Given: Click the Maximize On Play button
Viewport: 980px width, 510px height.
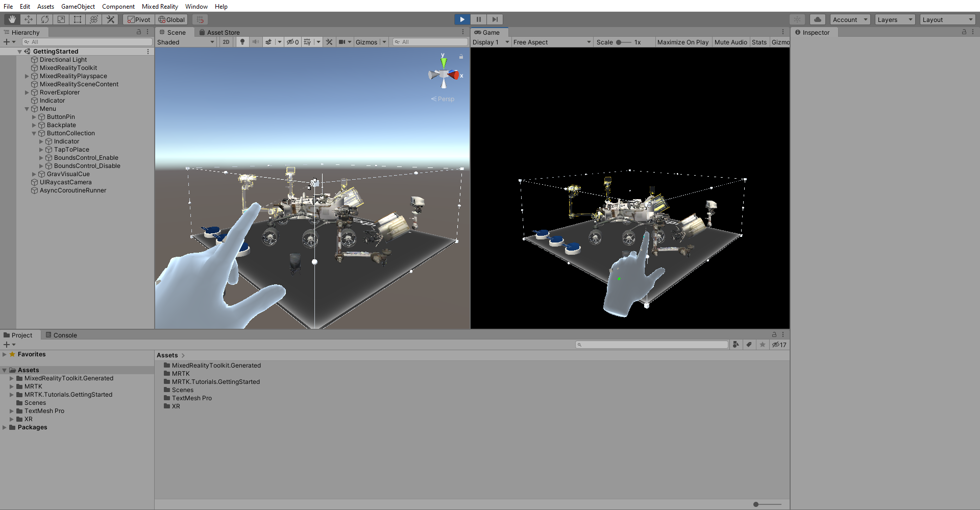Looking at the screenshot, I should (x=683, y=42).
